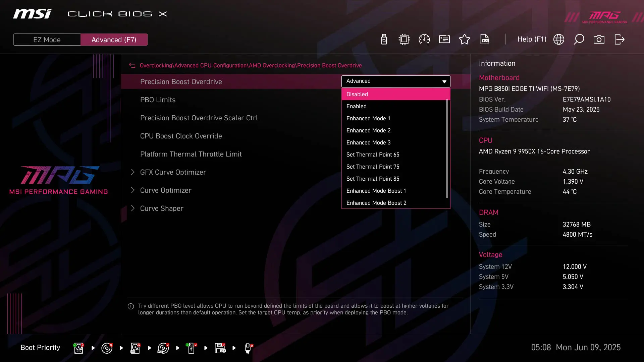Click the info icon beside the help description
644x362 pixels.
(131, 306)
